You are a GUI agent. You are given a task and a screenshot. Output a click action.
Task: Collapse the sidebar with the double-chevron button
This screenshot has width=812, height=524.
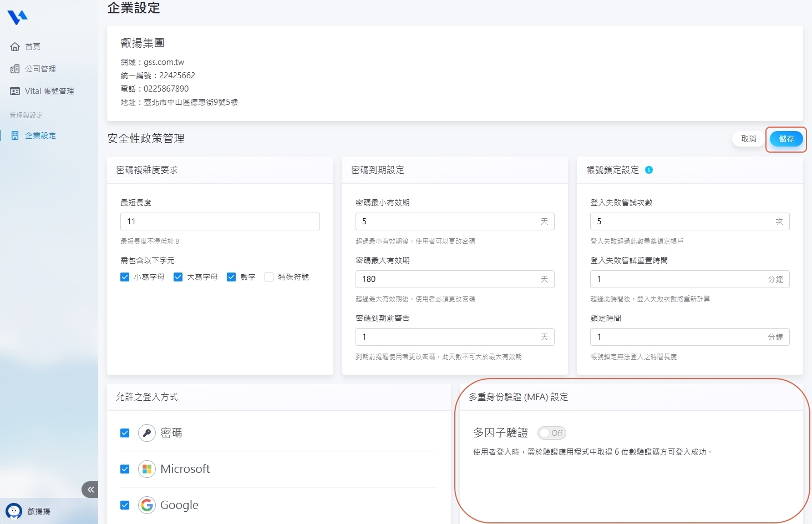[90, 490]
